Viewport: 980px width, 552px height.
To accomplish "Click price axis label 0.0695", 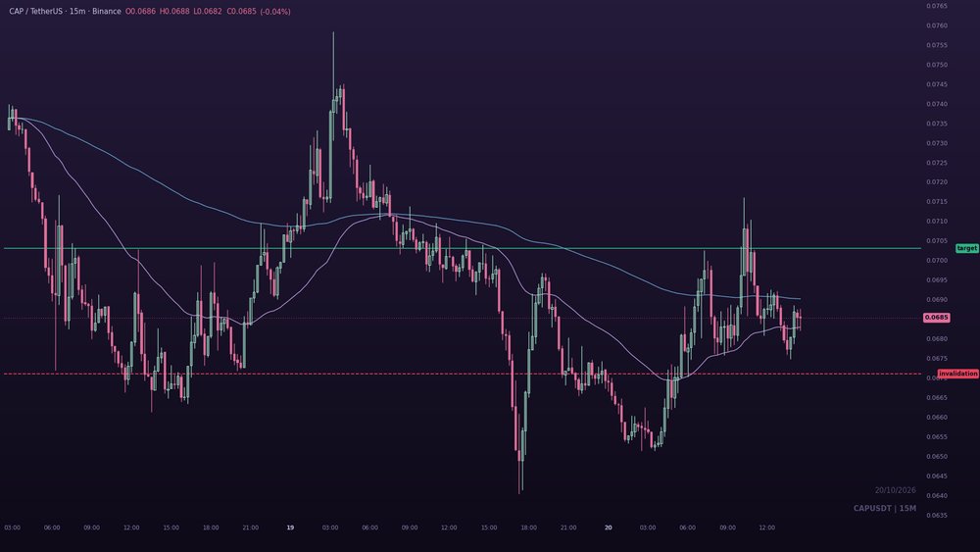I will (x=937, y=280).
